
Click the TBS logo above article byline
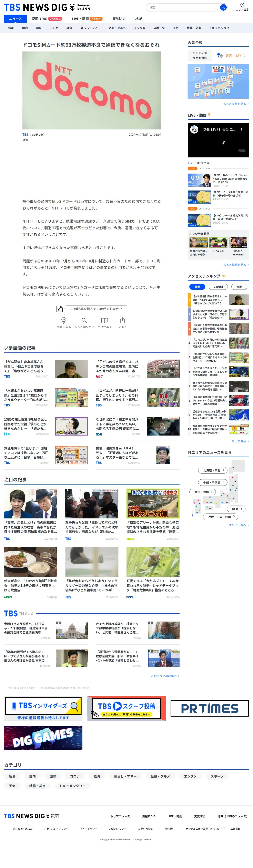coord(25,135)
